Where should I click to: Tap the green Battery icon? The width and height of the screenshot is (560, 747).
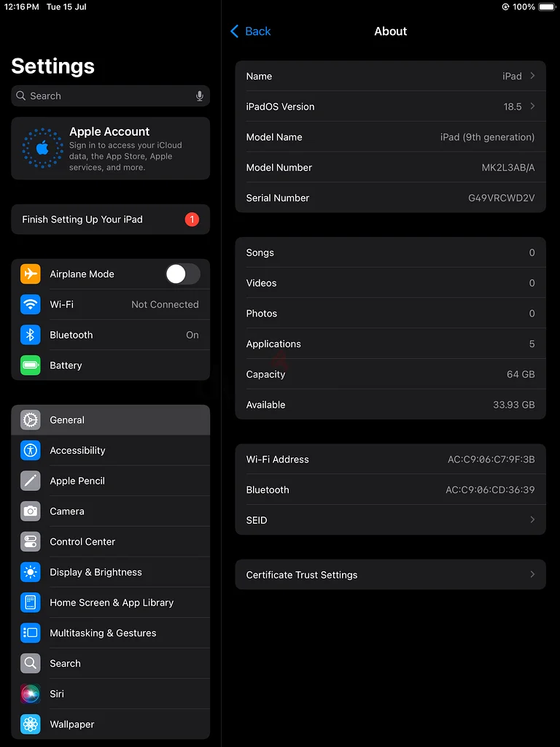31,365
